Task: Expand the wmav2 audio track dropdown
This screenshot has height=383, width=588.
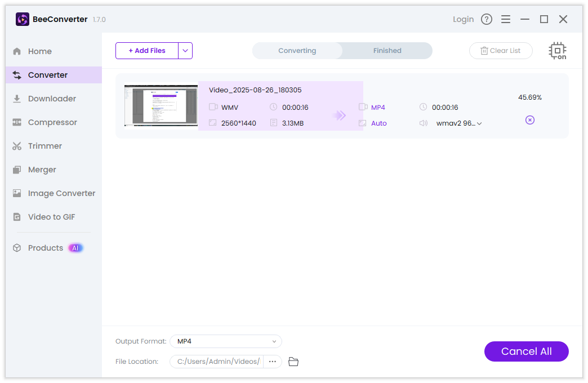Action: click(x=459, y=123)
